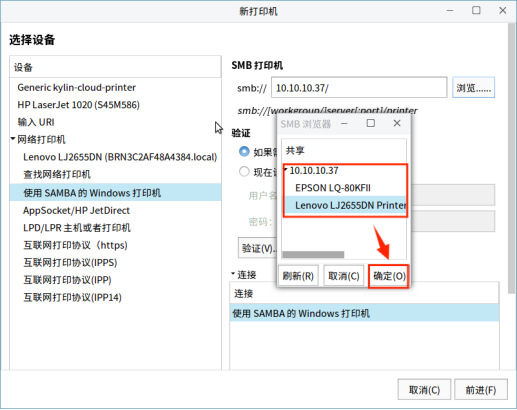Select the second authentication radio option
Viewport: 517px width, 410px height.
coord(244,172)
